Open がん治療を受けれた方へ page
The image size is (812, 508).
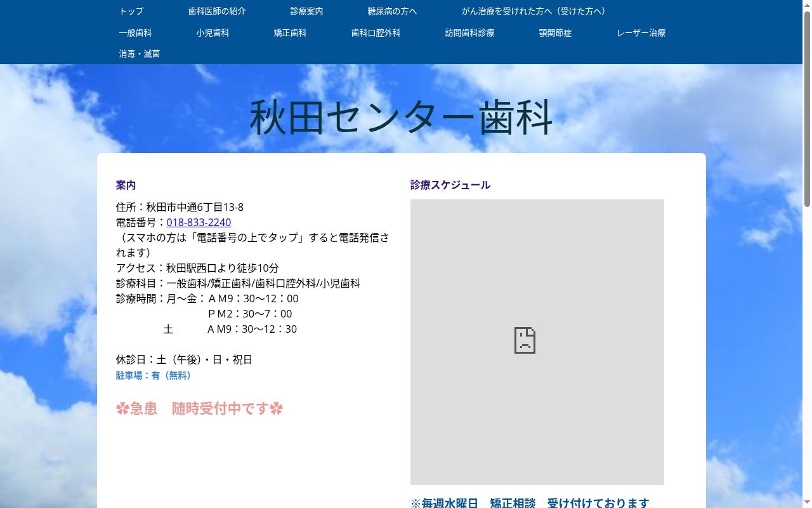click(x=535, y=11)
